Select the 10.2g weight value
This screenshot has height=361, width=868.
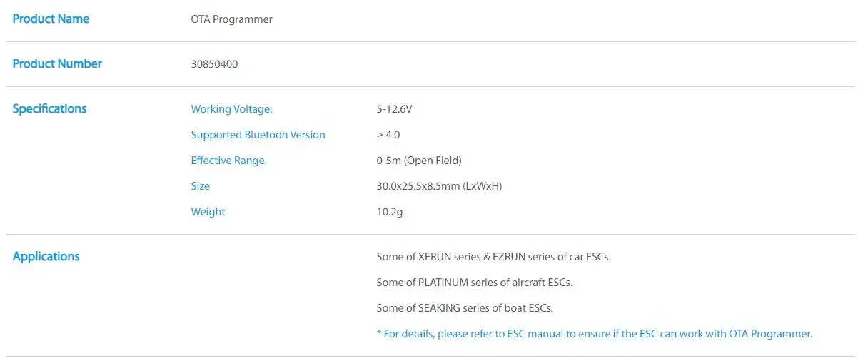pyautogui.click(x=390, y=212)
